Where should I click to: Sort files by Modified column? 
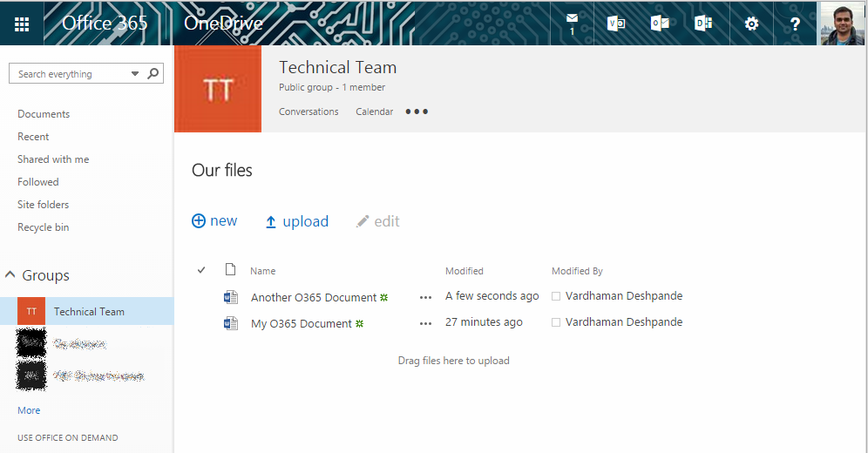465,271
